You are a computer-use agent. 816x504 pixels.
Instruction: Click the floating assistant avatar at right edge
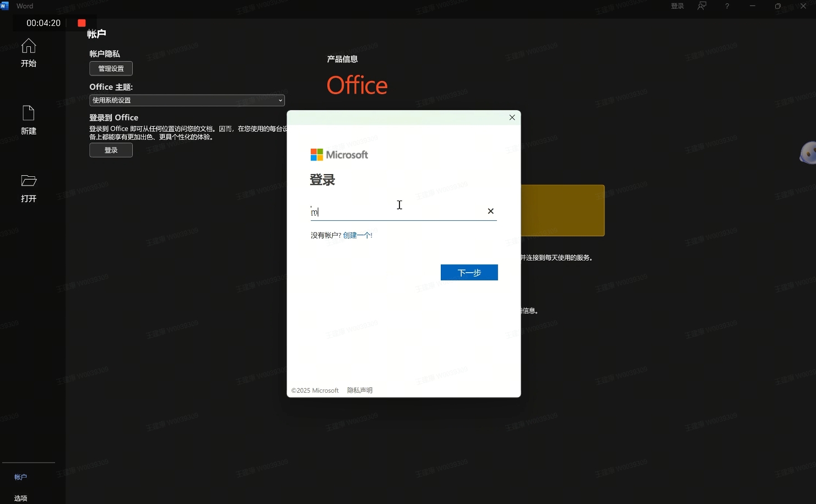click(808, 153)
